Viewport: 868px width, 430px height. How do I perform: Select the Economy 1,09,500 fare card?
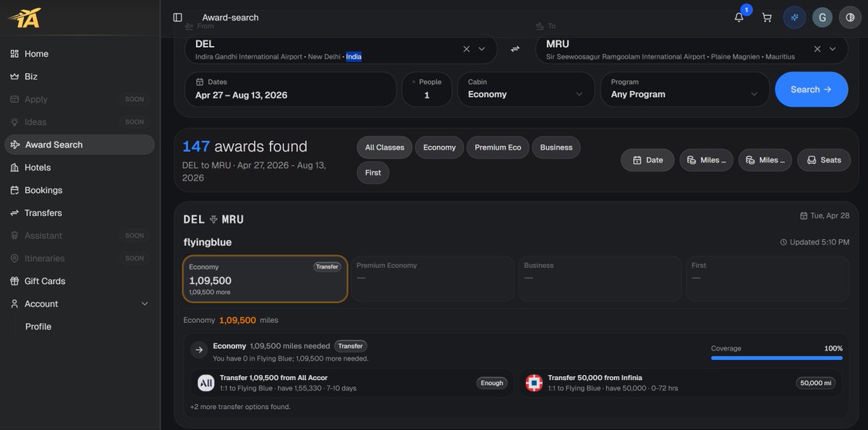click(x=265, y=279)
